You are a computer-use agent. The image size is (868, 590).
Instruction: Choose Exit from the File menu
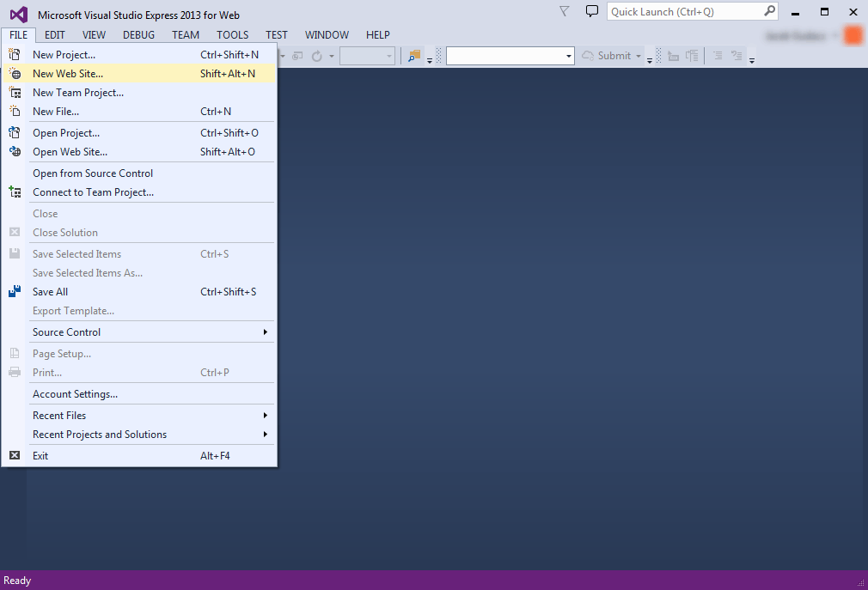(139, 456)
